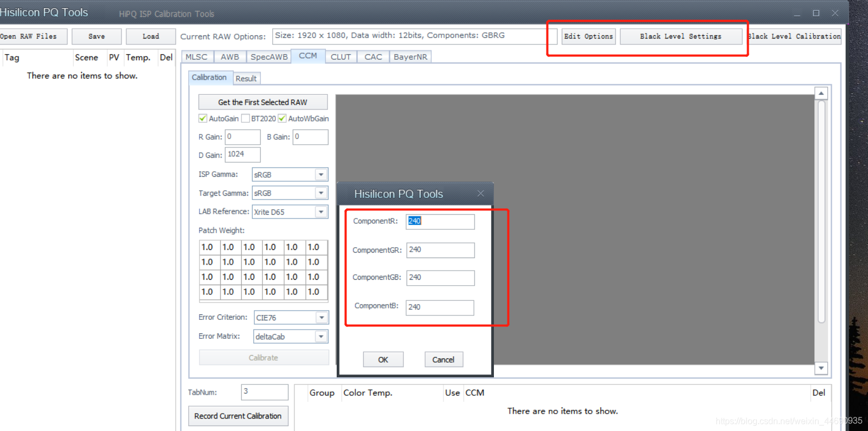Open the Target Gamma dropdown

[x=322, y=193]
